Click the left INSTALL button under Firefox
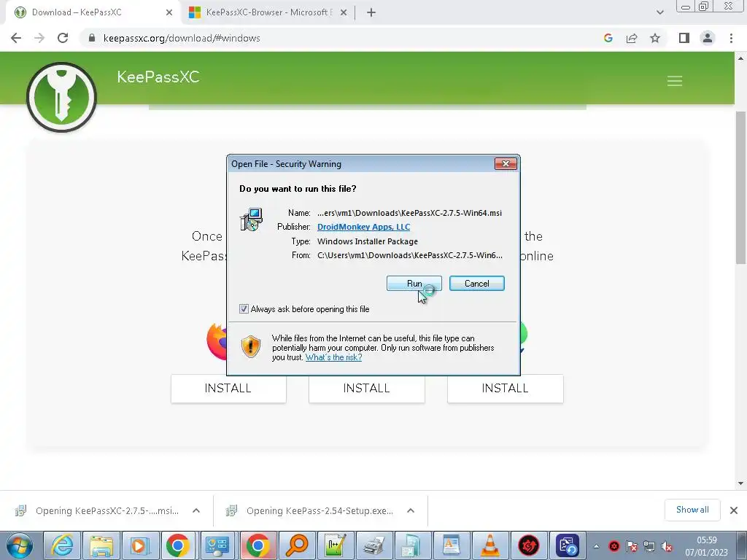747x560 pixels. [x=228, y=389]
